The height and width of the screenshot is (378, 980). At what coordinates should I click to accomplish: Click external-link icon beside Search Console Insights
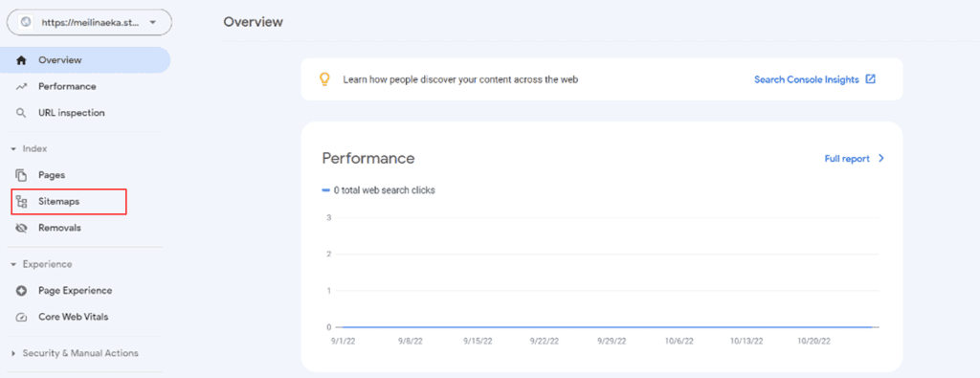tap(871, 79)
